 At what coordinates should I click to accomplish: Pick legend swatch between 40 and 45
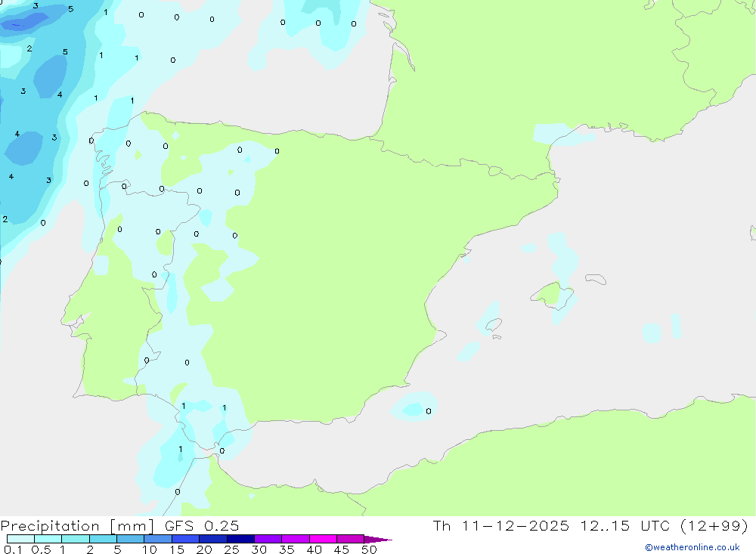(x=323, y=539)
